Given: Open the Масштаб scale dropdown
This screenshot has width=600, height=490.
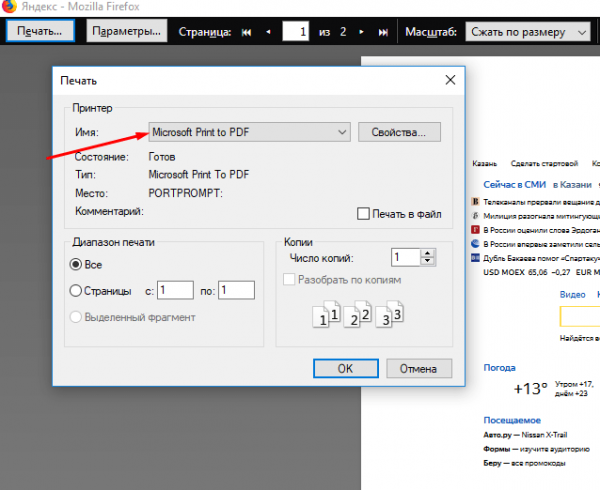Looking at the screenshot, I should coord(528,32).
